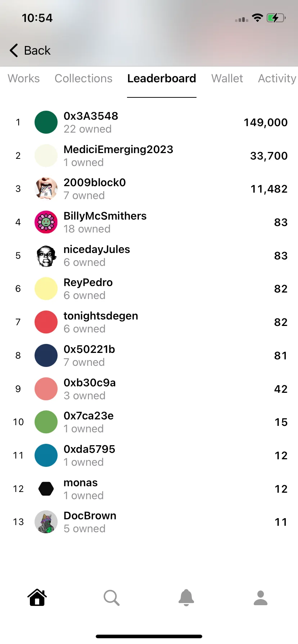Open the Wallet tab
The height and width of the screenshot is (644, 298).
(227, 78)
